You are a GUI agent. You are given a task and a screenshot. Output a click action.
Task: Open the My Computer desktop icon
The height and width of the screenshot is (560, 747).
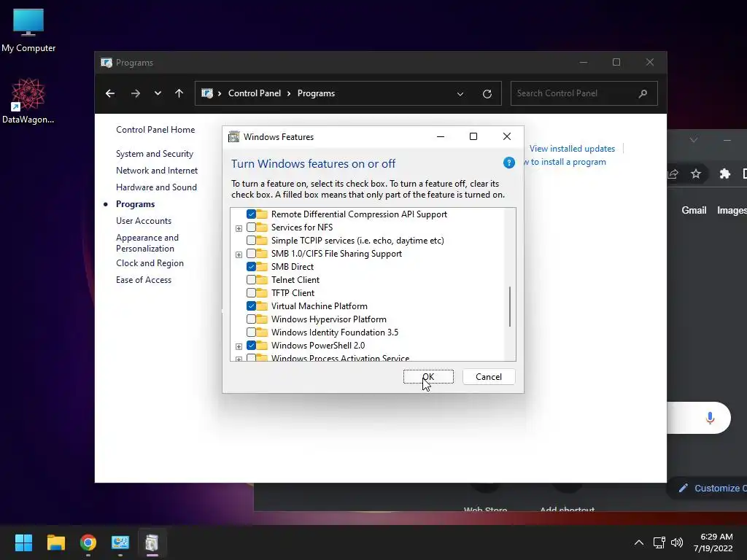pos(28,31)
